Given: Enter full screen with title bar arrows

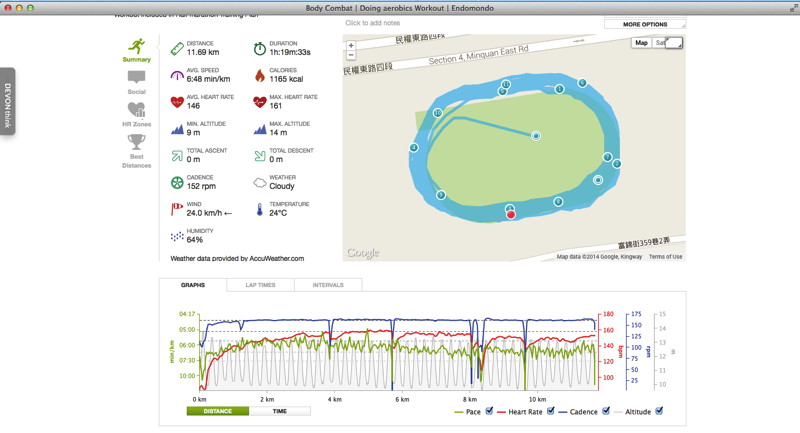Looking at the screenshot, I should 793,8.
